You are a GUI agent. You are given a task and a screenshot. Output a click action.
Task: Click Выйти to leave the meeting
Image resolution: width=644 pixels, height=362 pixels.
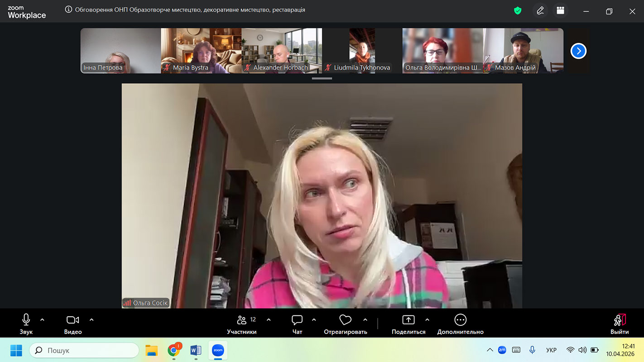[619, 324]
